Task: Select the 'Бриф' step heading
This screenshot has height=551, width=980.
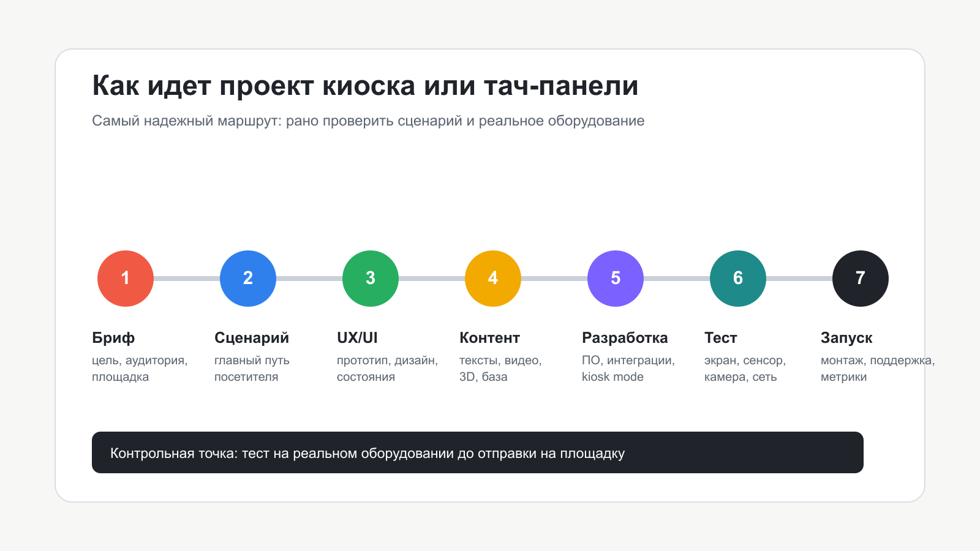Action: point(113,338)
